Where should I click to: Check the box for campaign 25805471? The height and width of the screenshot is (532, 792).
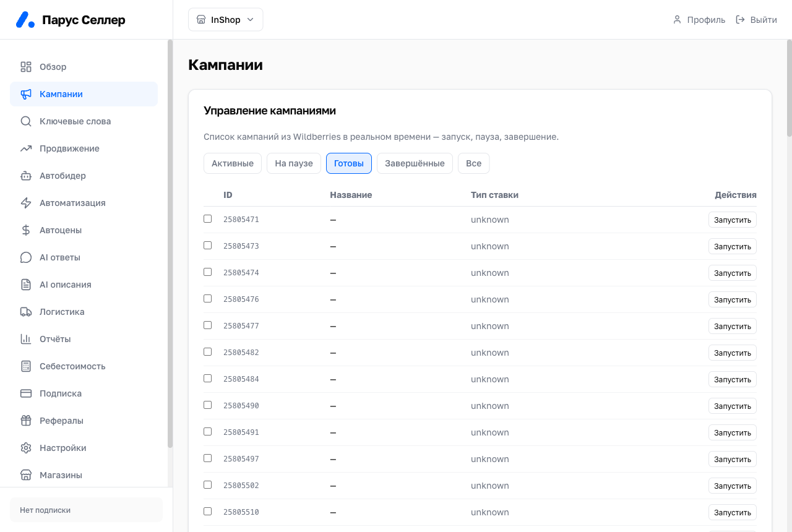tap(208, 219)
